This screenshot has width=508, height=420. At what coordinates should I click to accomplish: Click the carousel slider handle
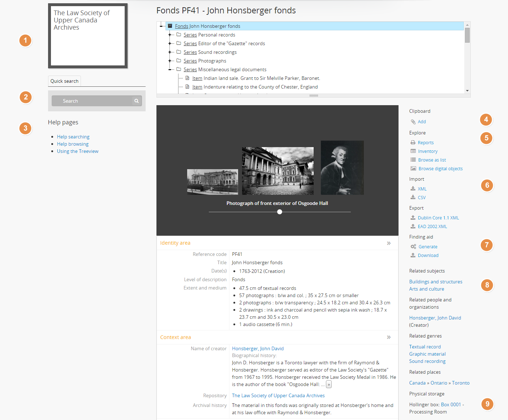[x=280, y=212]
